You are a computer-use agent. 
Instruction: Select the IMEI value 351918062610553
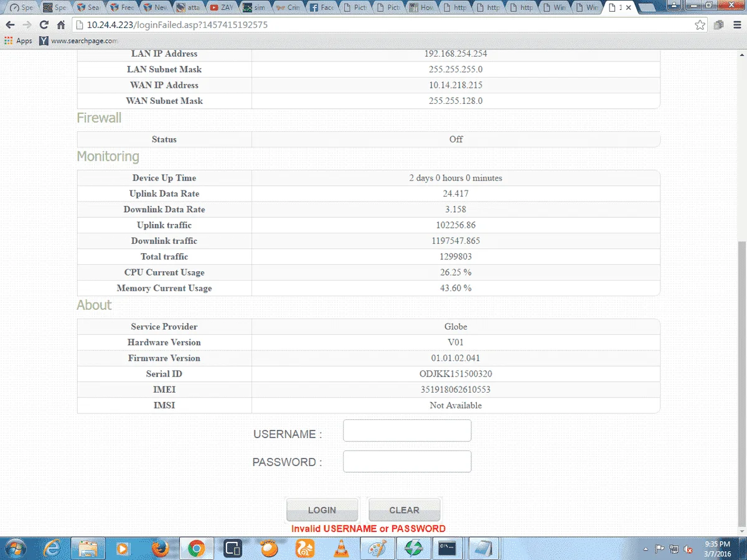pos(456,390)
